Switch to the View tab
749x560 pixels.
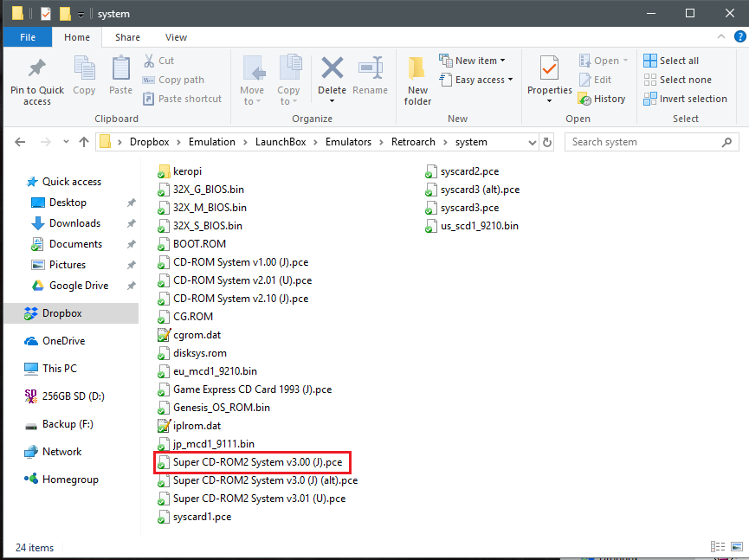click(176, 37)
